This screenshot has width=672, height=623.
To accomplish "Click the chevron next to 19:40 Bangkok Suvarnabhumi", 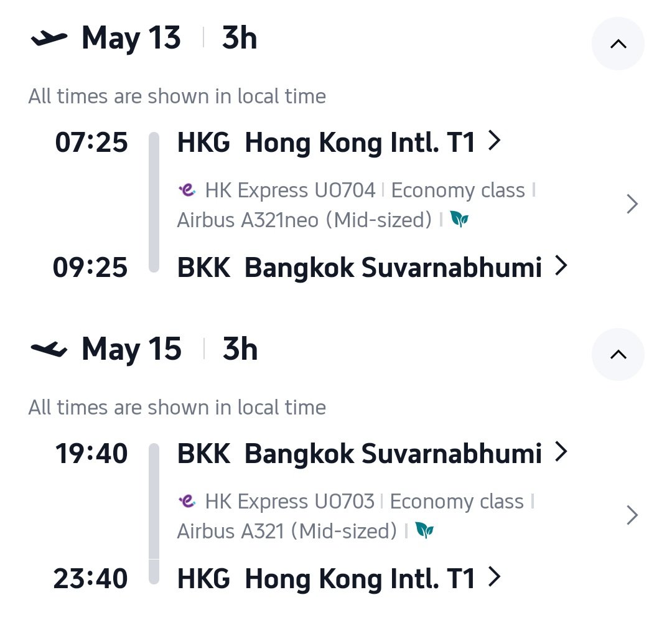I will [561, 451].
